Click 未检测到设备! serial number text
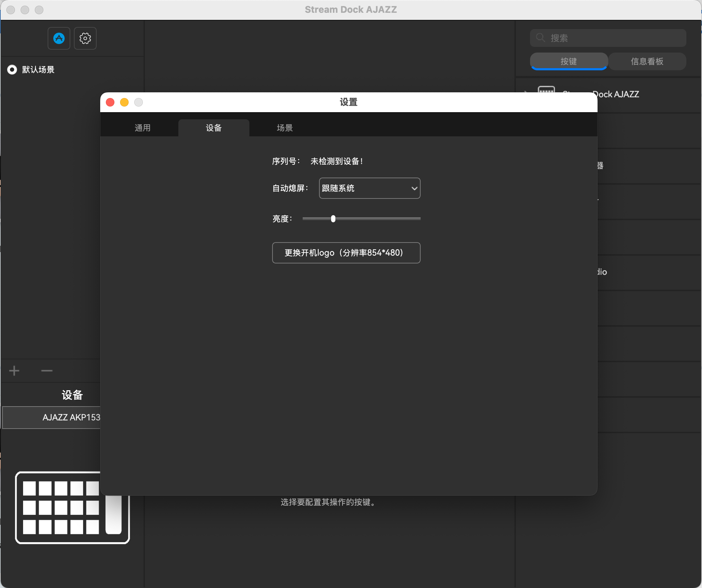702x588 pixels. pos(337,161)
